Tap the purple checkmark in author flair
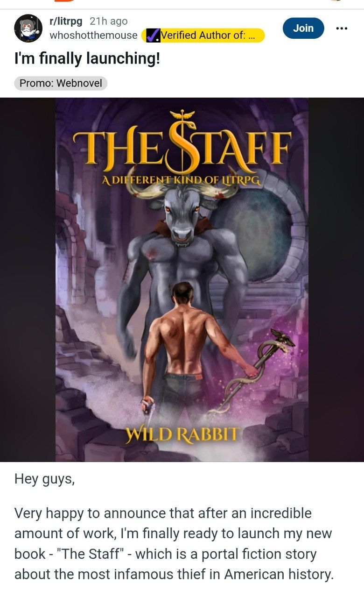Image resolution: width=364 pixels, height=598 pixels. [x=153, y=36]
